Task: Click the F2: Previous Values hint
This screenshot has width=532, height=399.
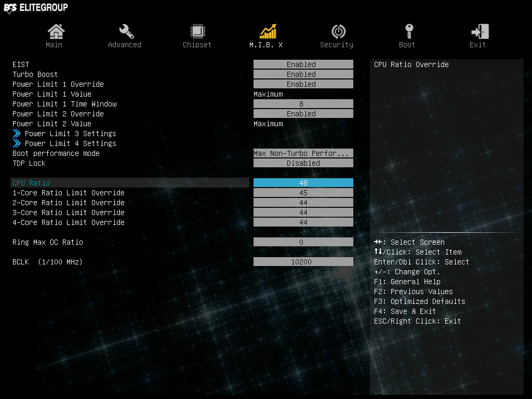Action: 413,291
